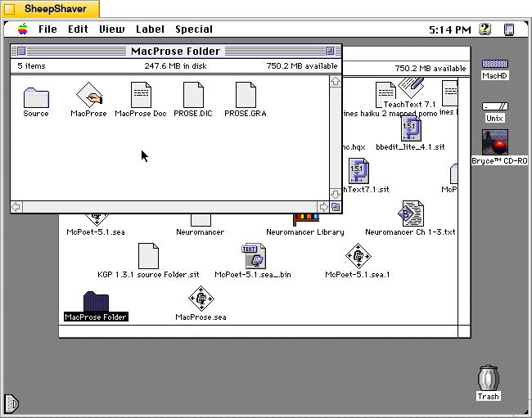Viewport: 532px width, 418px height.
Task: Click the right scroll arrow in MacProse Folder
Action: tap(323, 207)
